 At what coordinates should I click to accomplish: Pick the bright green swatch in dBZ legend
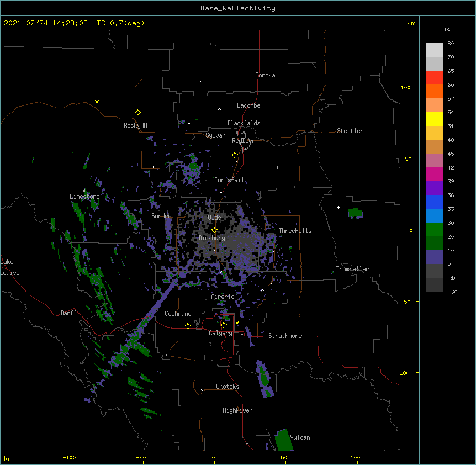click(434, 230)
